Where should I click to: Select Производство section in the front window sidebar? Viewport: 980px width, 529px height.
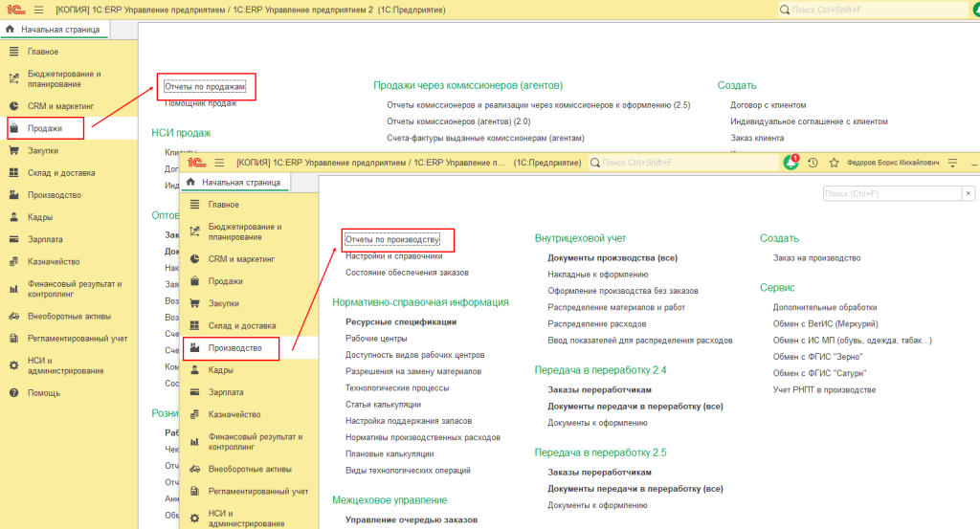coord(234,348)
